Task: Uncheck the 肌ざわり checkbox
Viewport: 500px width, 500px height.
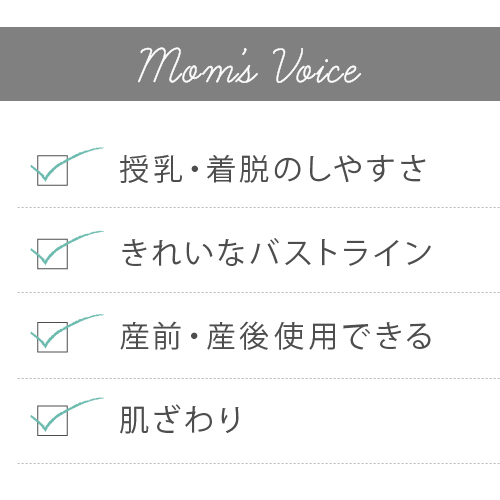Action: (x=52, y=420)
